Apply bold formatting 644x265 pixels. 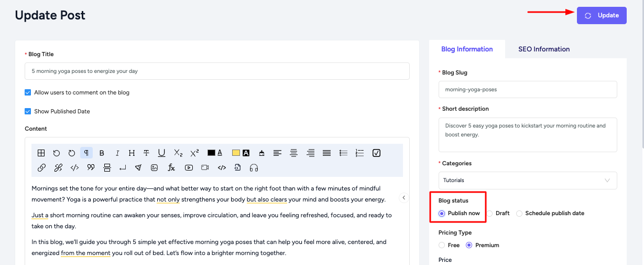point(102,153)
